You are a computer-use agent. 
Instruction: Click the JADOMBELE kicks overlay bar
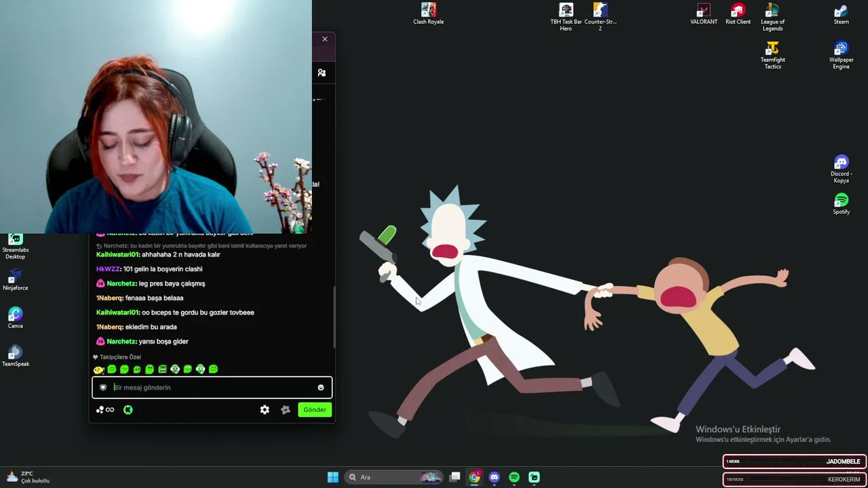tap(794, 462)
